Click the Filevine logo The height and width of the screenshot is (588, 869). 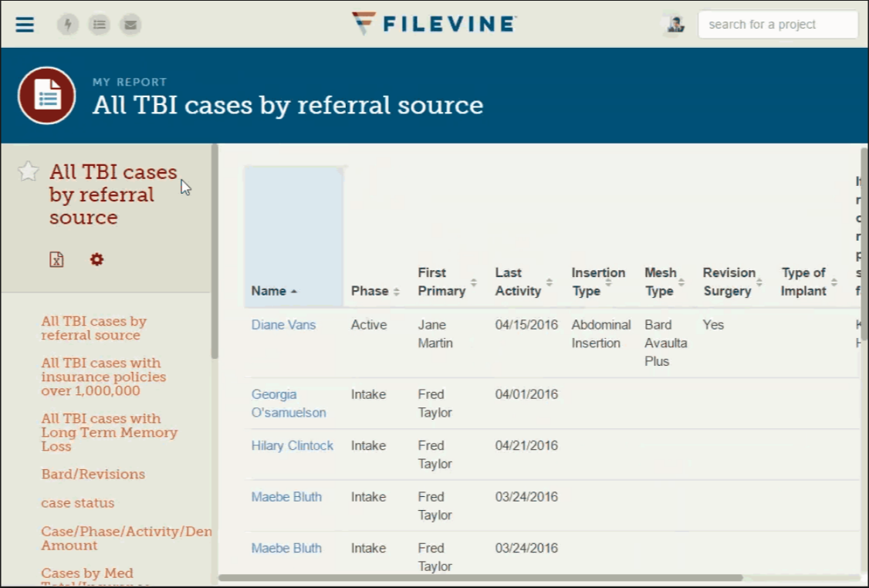[x=434, y=23]
